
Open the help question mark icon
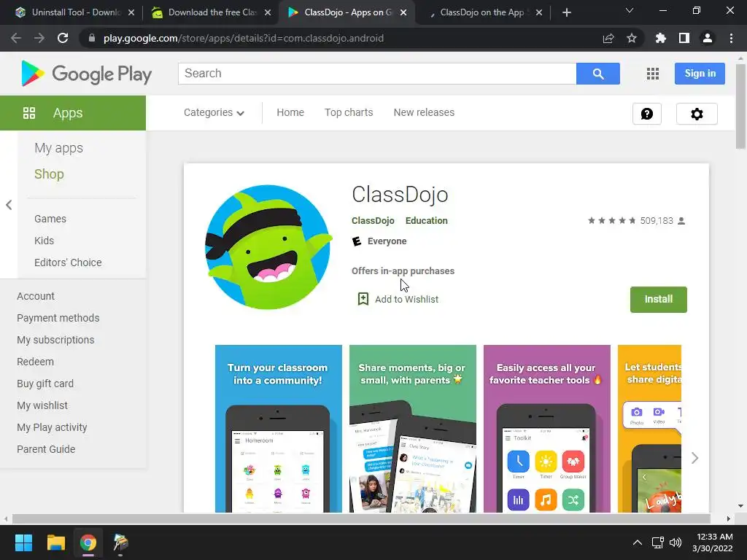(646, 114)
